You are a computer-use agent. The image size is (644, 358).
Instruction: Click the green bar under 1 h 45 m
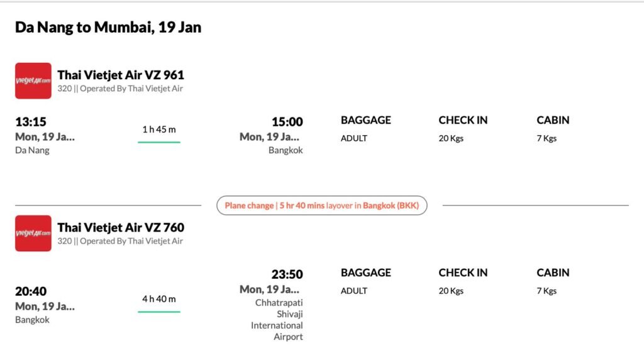coord(159,142)
